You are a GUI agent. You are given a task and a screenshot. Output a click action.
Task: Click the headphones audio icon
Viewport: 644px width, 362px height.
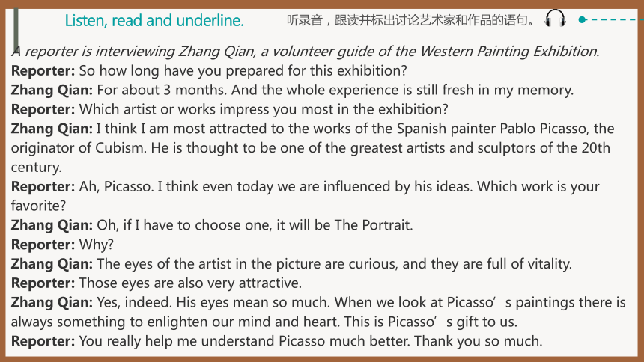[556, 19]
